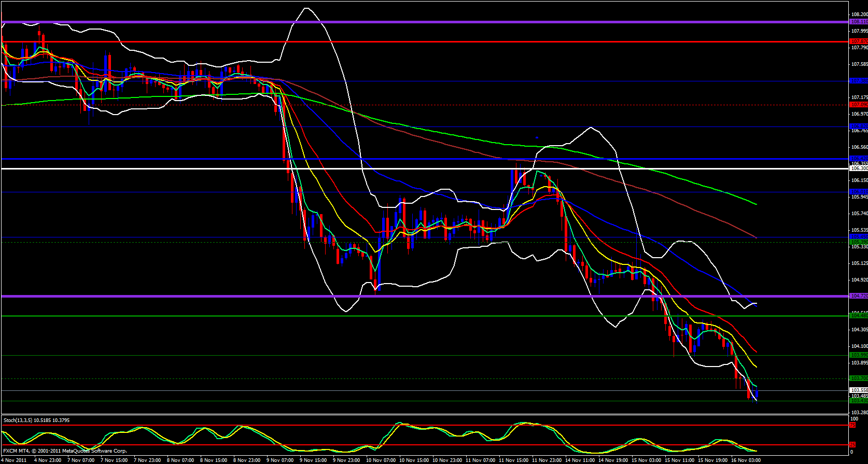This screenshot has height=464, width=868.
Task: Select the blue 106.420 price tag
Action: 859,159
